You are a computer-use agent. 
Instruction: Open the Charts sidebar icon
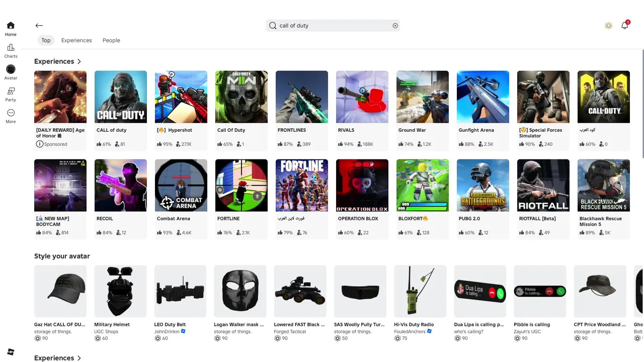pos(11,47)
